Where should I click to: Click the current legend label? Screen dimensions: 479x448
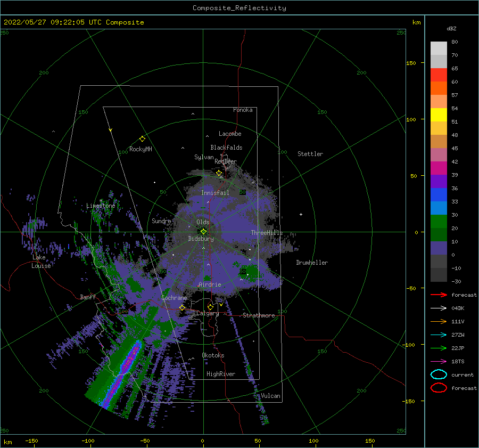[x=463, y=374]
